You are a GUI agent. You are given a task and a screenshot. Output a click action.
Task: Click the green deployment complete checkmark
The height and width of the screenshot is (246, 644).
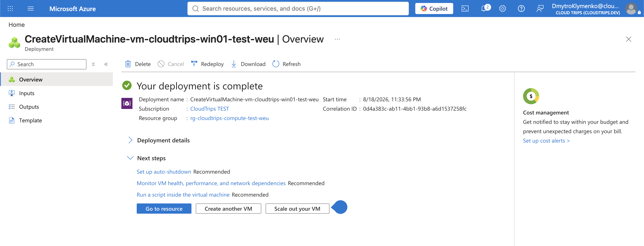[x=127, y=86]
